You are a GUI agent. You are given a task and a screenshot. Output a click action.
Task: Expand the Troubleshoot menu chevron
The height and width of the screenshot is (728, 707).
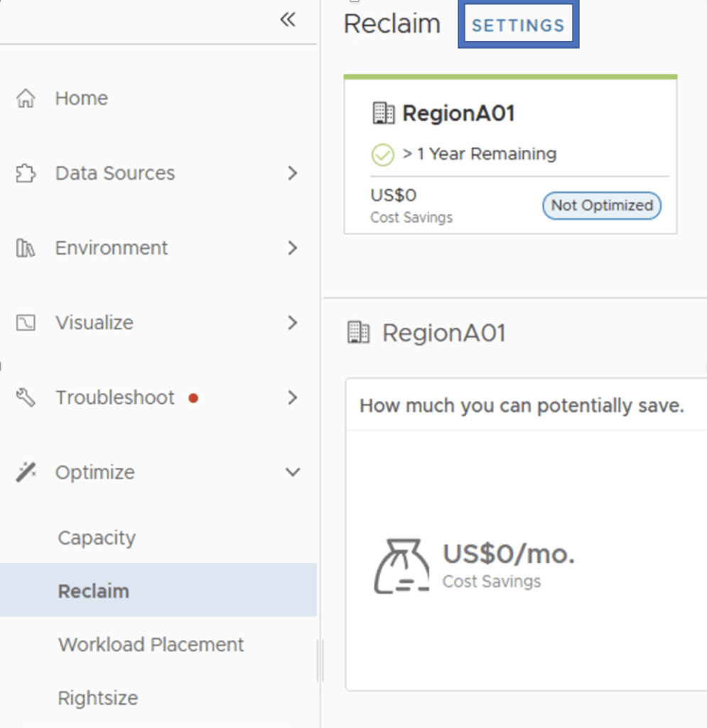click(292, 397)
